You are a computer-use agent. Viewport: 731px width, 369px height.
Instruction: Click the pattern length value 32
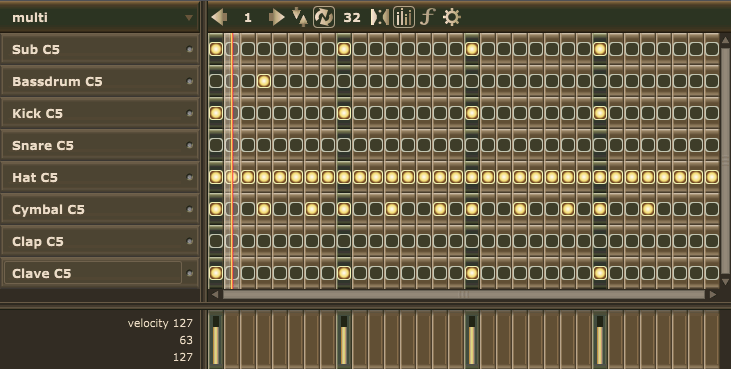352,18
